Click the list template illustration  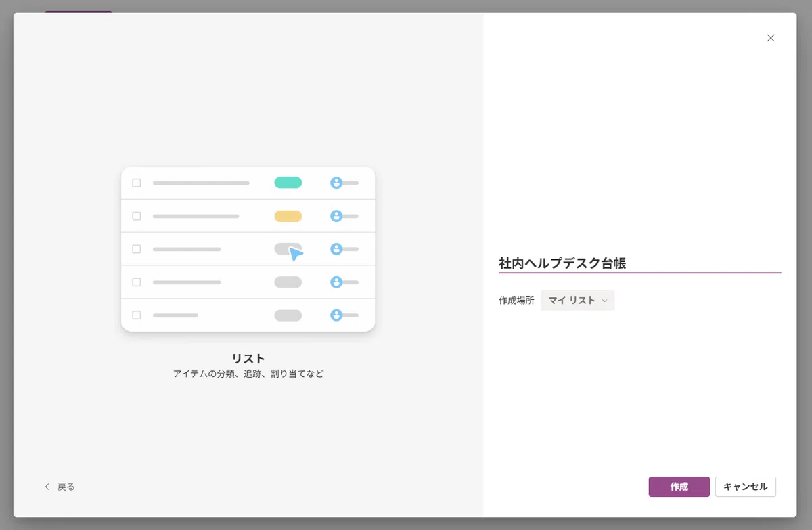[x=248, y=249]
